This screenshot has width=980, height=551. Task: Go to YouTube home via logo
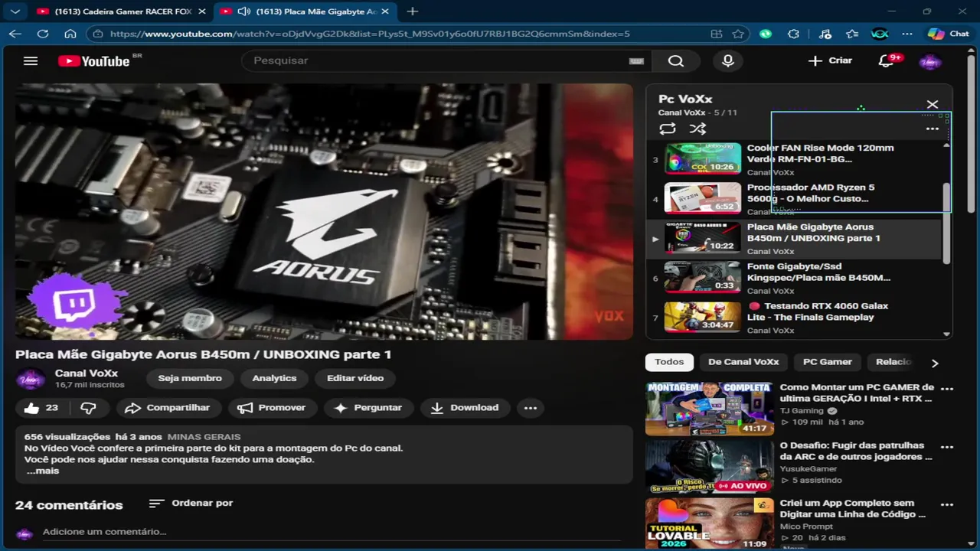93,61
